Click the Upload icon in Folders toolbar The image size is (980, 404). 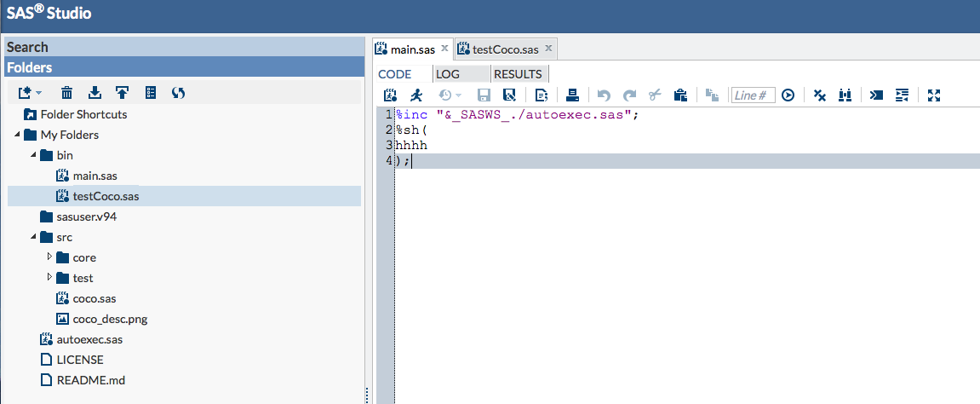(x=122, y=93)
